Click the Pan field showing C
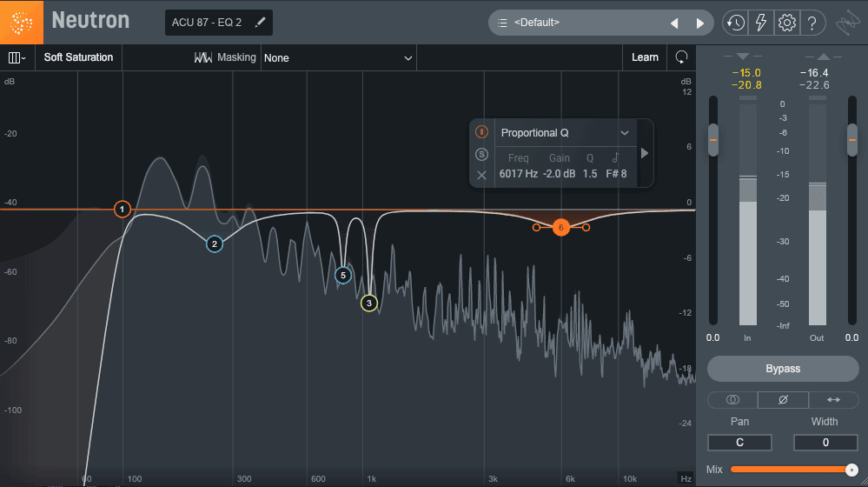This screenshot has height=487, width=868. (x=739, y=442)
